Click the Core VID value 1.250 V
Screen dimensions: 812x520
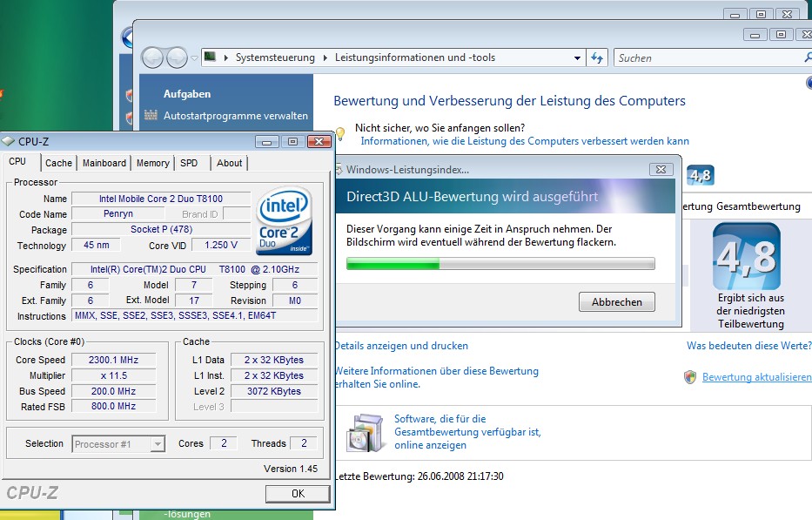[x=221, y=245]
